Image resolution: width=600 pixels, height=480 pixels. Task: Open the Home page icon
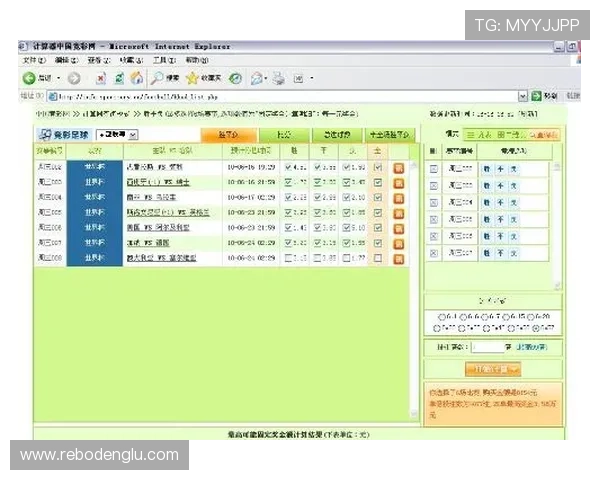(137, 78)
